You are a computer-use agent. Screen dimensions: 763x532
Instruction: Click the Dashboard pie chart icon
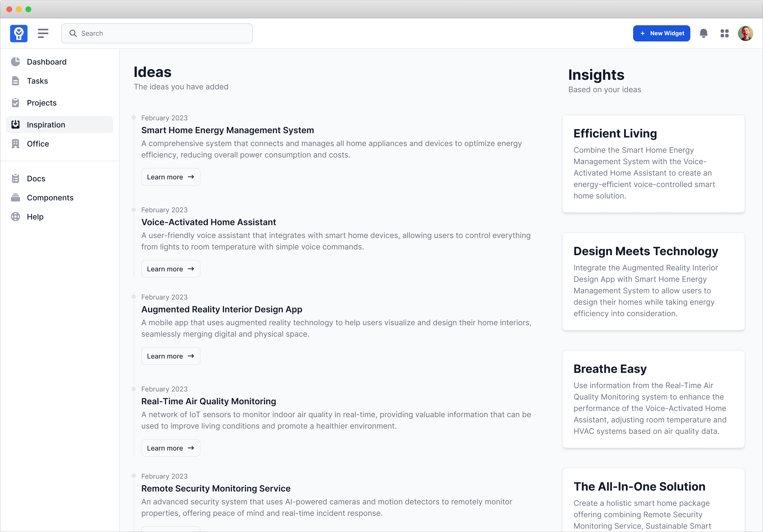tap(15, 62)
